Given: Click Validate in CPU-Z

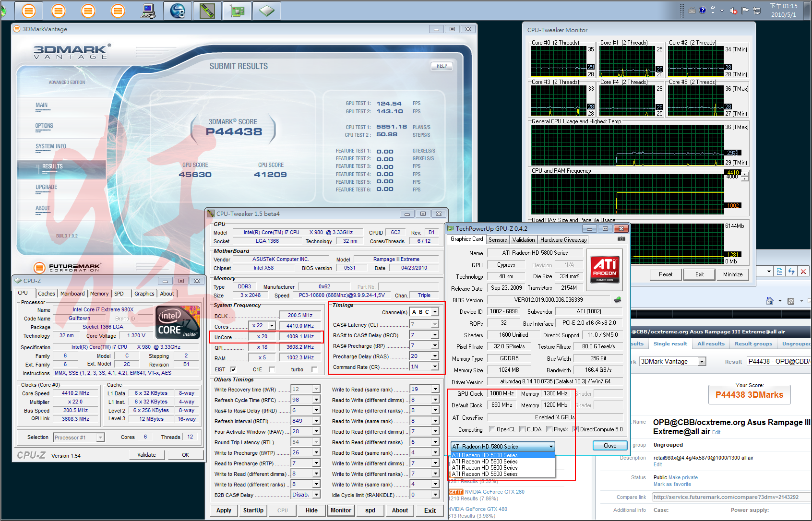Looking at the screenshot, I should (146, 455).
